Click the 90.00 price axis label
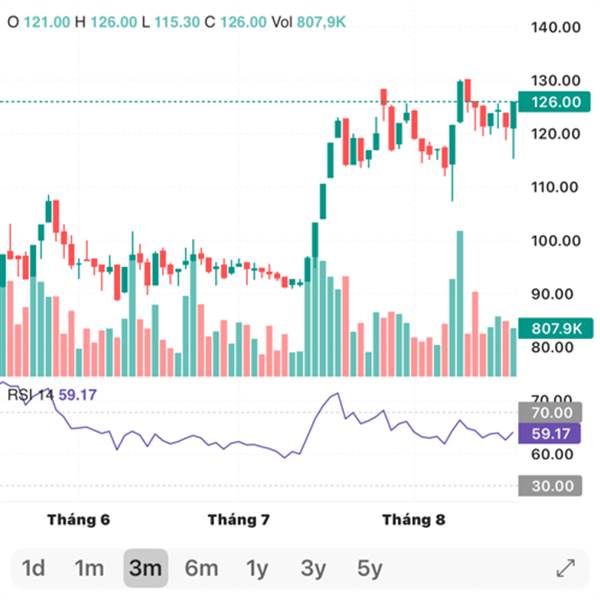Screen dimensions: 600x600 [552, 294]
